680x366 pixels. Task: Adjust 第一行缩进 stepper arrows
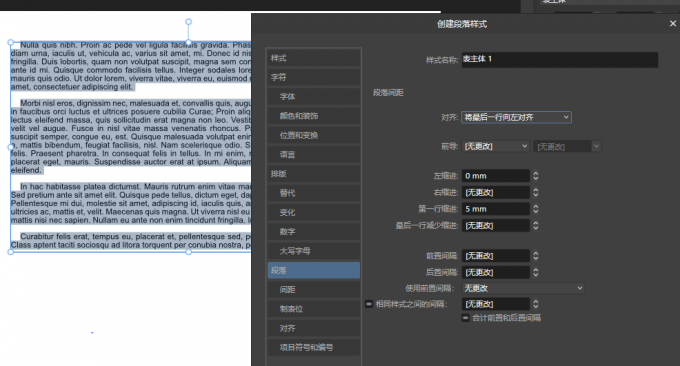[x=536, y=209]
